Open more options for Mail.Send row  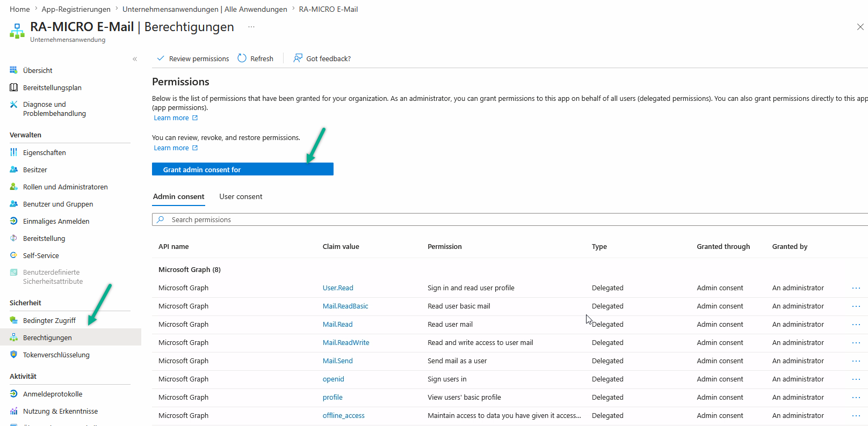click(x=856, y=361)
